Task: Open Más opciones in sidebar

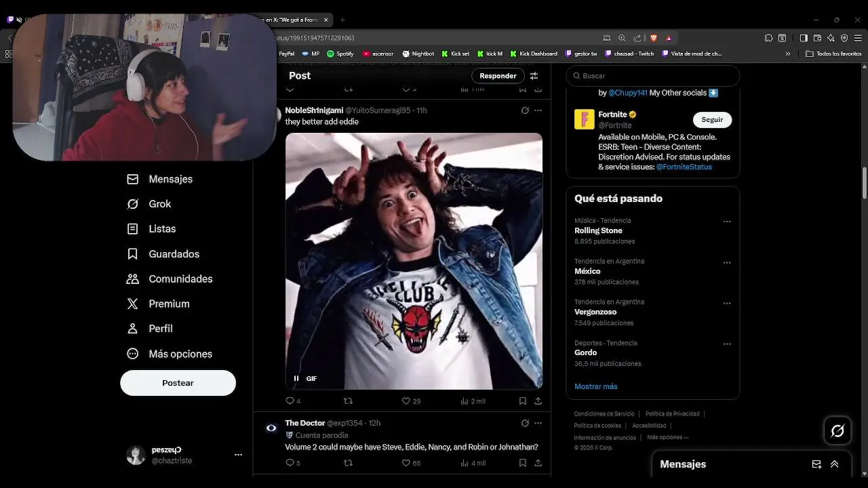Action: click(x=170, y=354)
